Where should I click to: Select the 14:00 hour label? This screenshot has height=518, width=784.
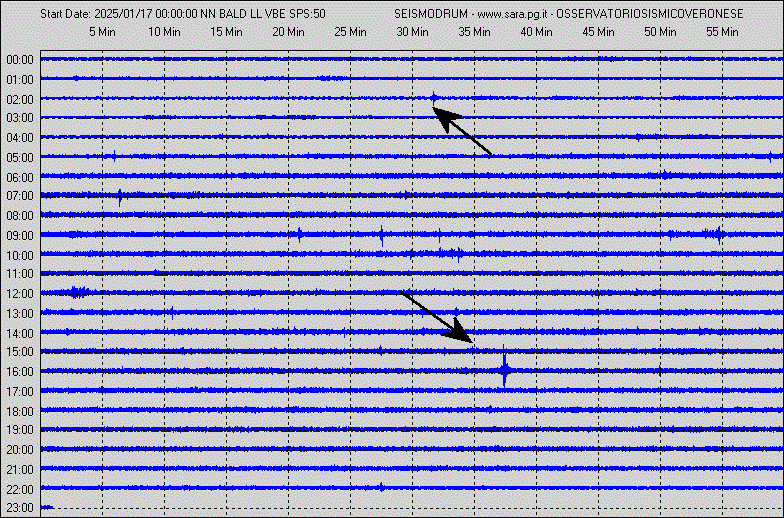point(20,334)
